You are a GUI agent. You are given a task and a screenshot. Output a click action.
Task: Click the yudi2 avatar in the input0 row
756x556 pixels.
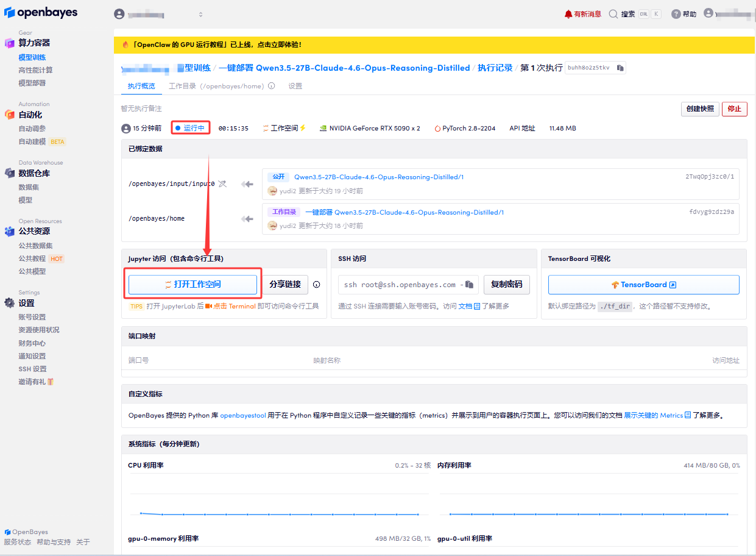(272, 191)
